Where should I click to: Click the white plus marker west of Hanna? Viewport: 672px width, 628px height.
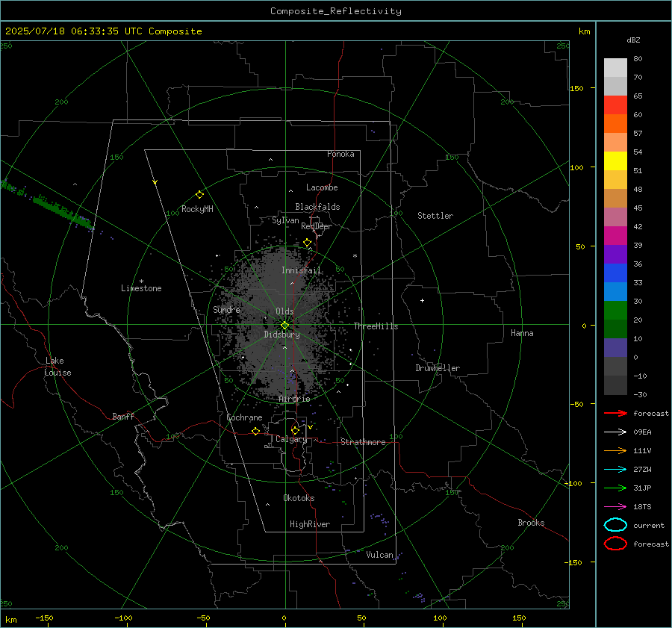422,300
